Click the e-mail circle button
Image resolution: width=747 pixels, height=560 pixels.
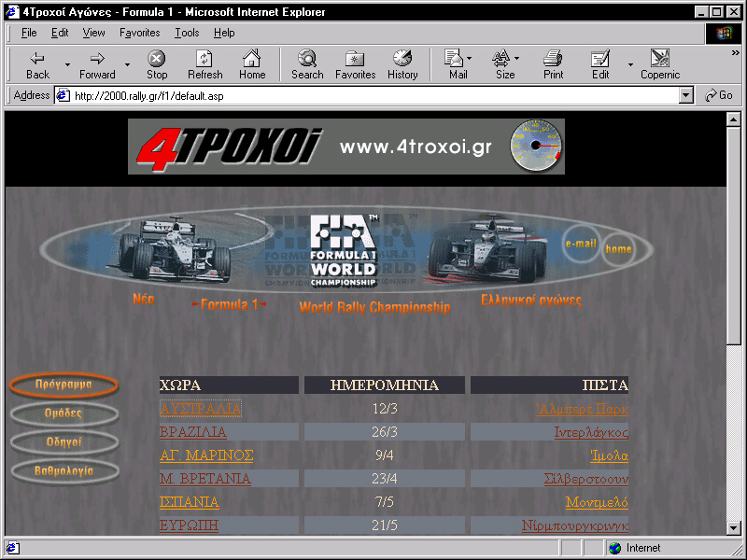(581, 244)
